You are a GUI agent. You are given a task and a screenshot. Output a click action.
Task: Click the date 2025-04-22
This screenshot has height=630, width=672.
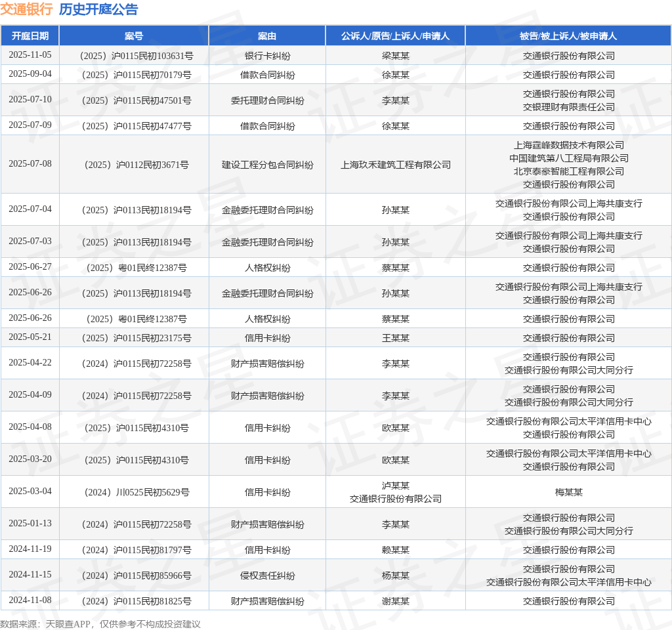click(x=30, y=362)
